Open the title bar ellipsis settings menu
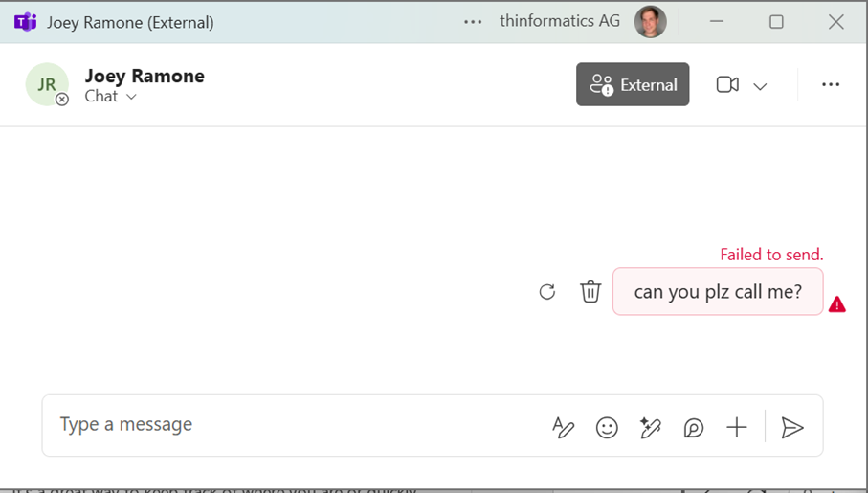 click(473, 22)
